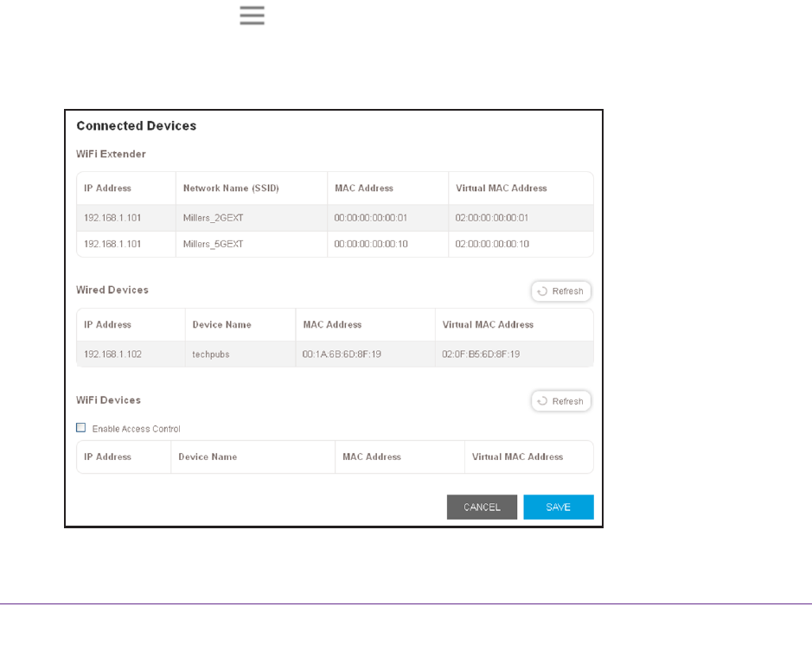The width and height of the screenshot is (812, 664).
Task: Select the Millers_5GEXT network name
Action: click(213, 244)
